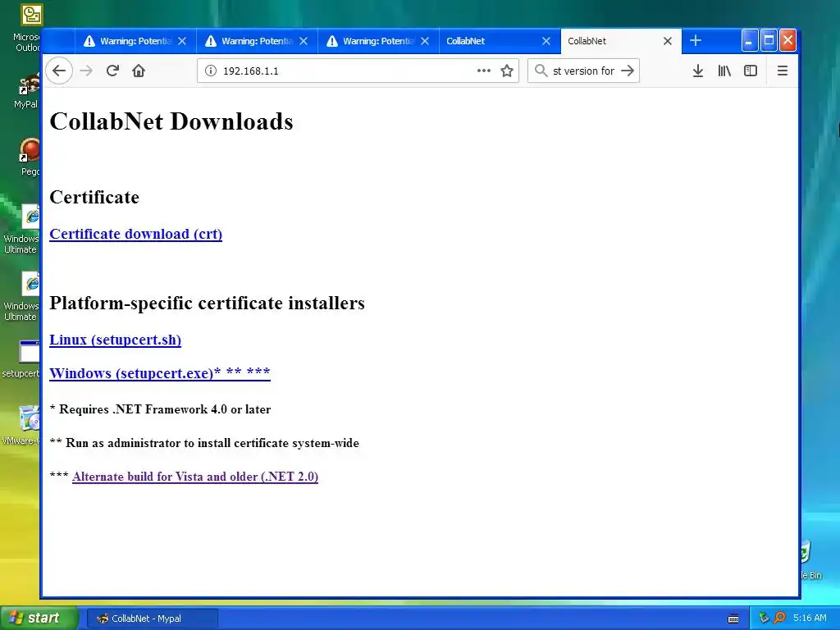Select the red Pegasus desktop shortcut
This screenshot has height=630, width=840.
pos(30,157)
